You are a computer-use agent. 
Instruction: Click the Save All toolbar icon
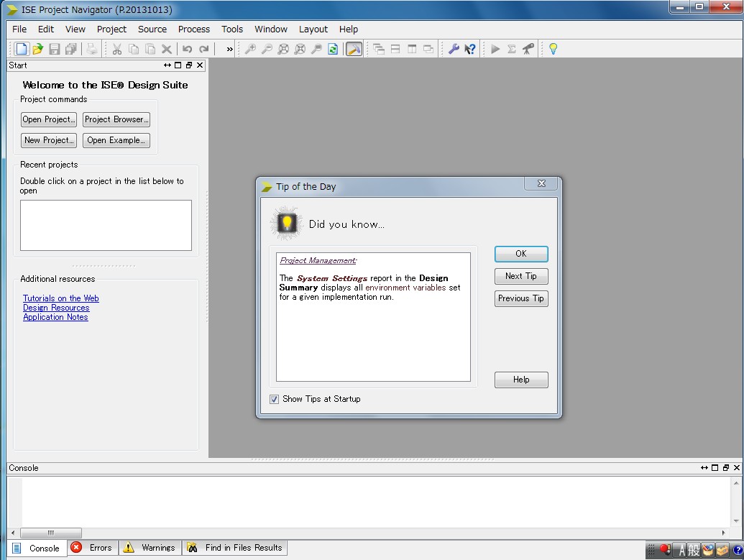click(x=71, y=49)
